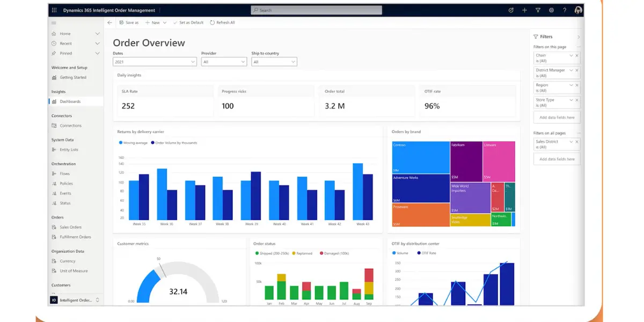The height and width of the screenshot is (322, 644).
Task: Click the Policies icon in sidebar
Action: click(x=54, y=184)
